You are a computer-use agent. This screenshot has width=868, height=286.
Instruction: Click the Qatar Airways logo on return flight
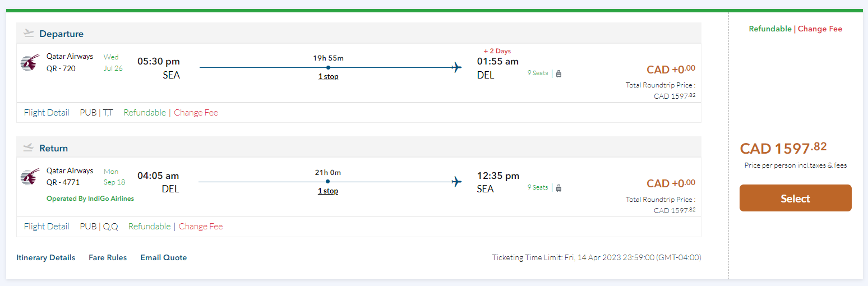coord(30,176)
